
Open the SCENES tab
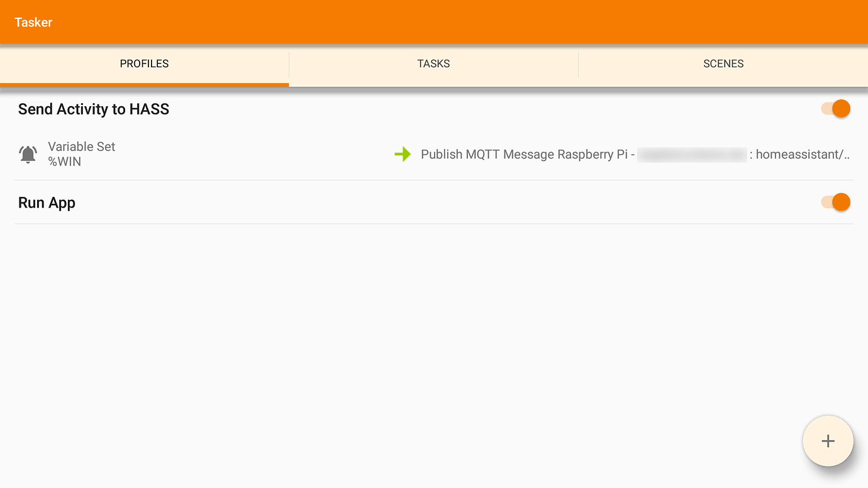click(x=723, y=64)
